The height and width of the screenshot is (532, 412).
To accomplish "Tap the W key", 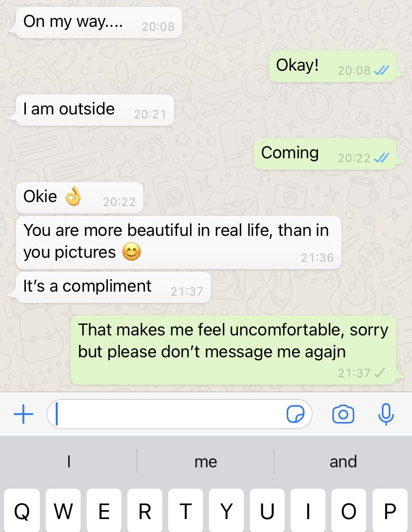I will [63, 510].
